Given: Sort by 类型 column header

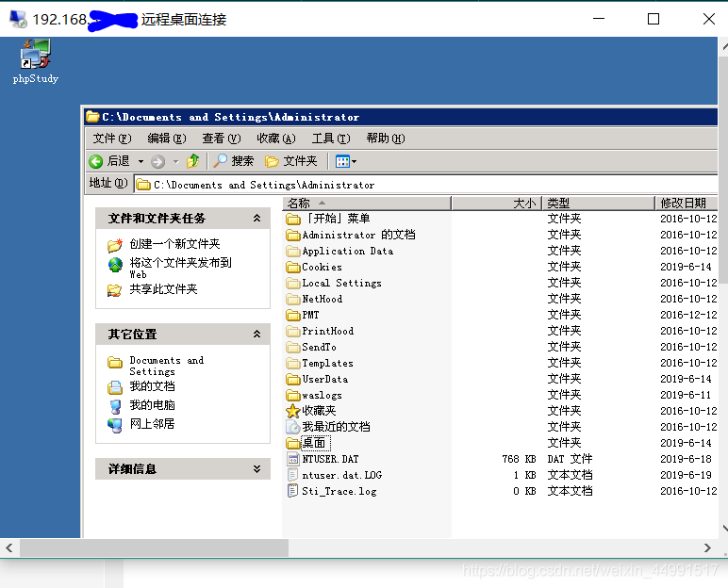Looking at the screenshot, I should 599,203.
